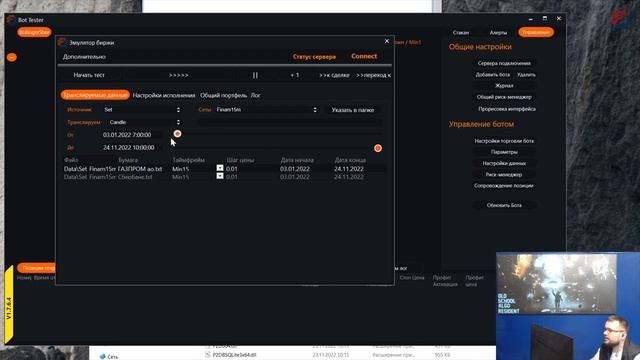The image size is (640, 360).
Task: Minimize the Bot Tester window
Action: coord(531,19)
